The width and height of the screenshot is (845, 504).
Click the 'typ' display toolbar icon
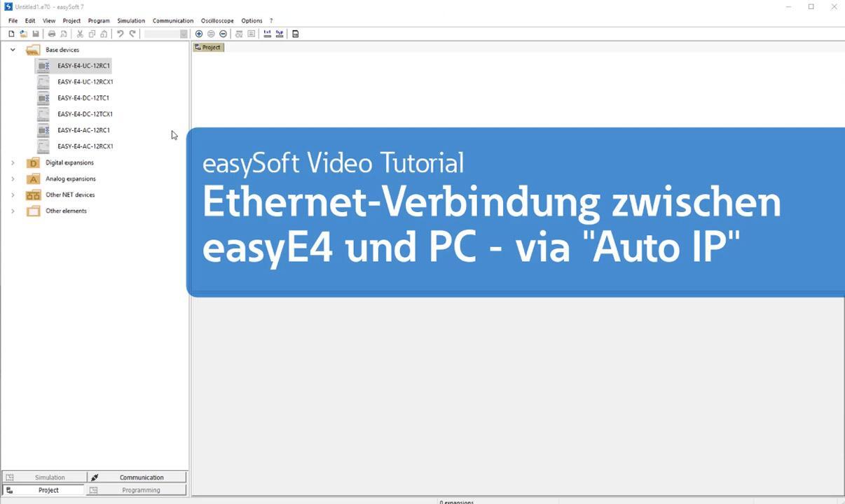point(280,34)
